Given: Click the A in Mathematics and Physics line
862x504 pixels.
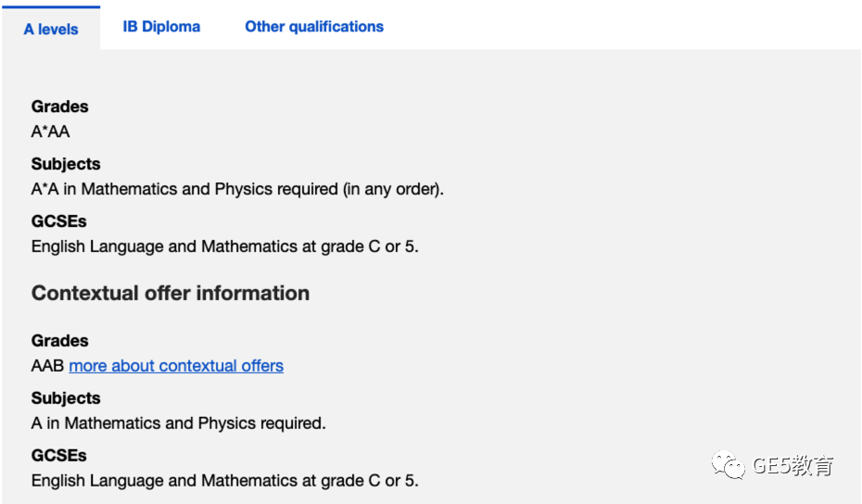Looking at the screenshot, I should click(x=179, y=423).
